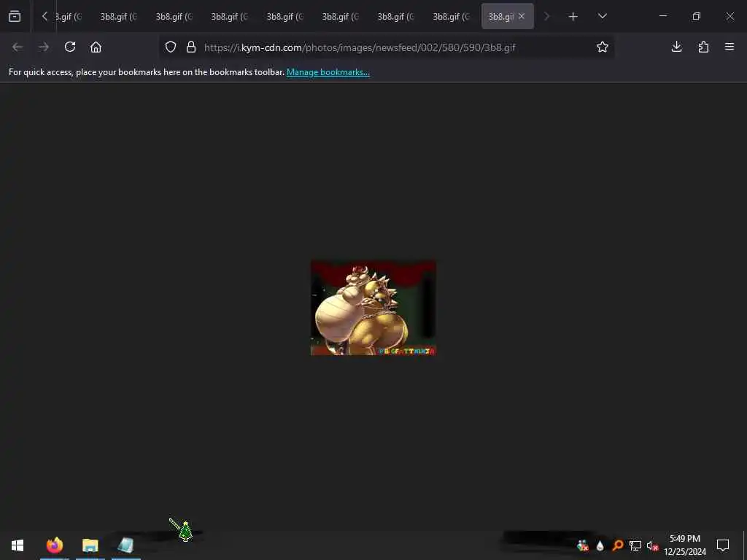Open the notification center icon
Viewport: 747px width, 560px height.
[x=723, y=545]
